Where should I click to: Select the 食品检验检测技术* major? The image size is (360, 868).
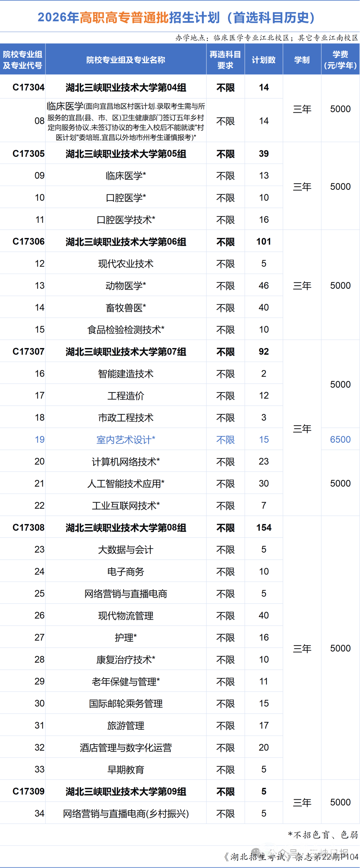click(x=126, y=329)
